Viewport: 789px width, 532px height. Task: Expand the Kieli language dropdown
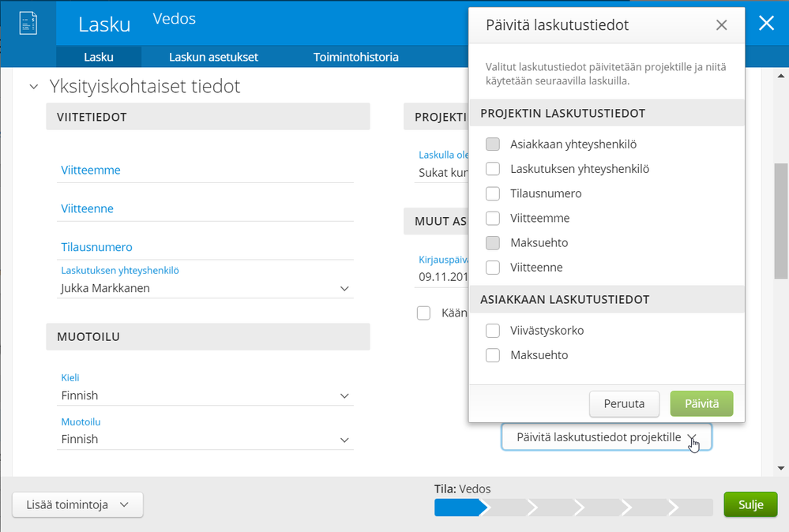tap(205, 395)
